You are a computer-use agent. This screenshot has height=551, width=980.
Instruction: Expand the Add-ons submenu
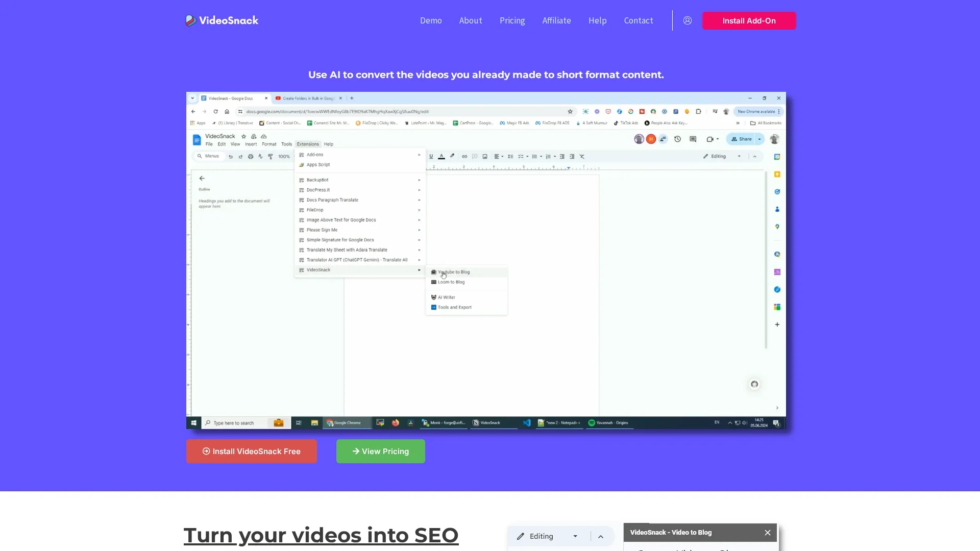(x=360, y=155)
